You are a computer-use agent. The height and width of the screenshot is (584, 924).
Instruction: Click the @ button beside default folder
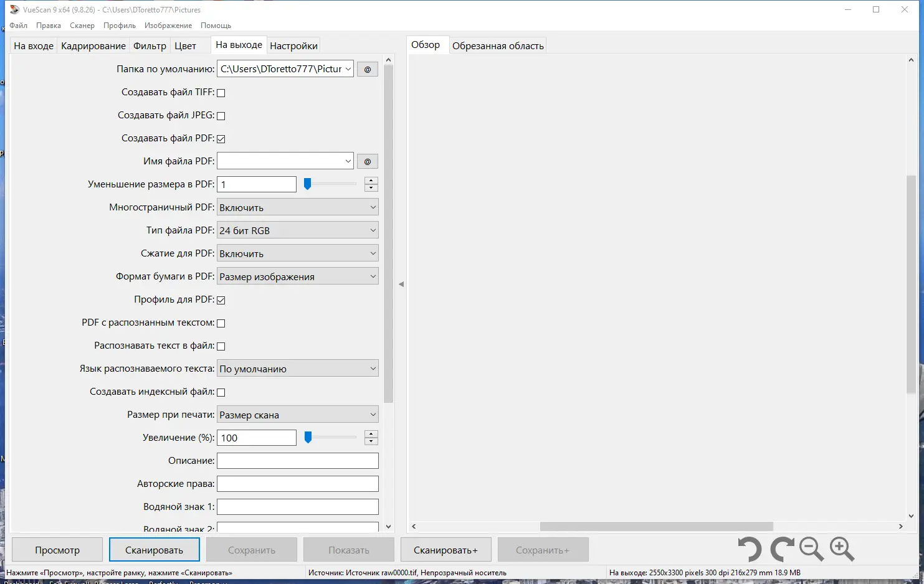[368, 69]
